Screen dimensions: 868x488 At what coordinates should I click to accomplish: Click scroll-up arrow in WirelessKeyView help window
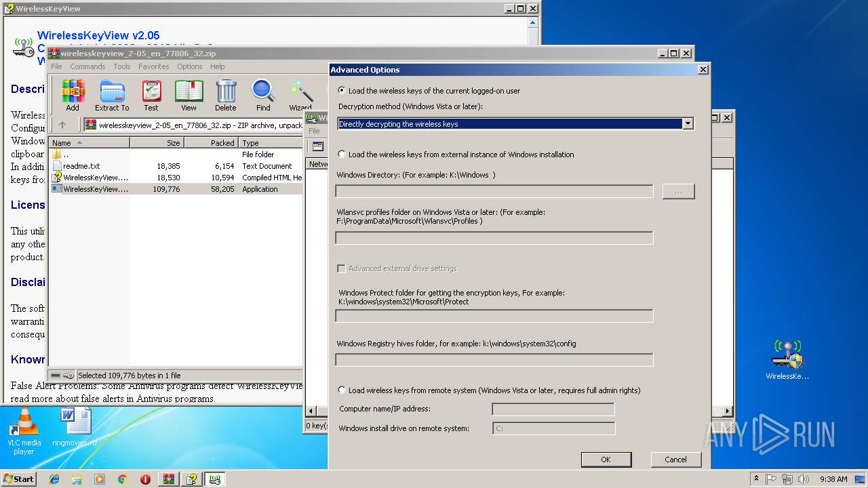coord(534,22)
